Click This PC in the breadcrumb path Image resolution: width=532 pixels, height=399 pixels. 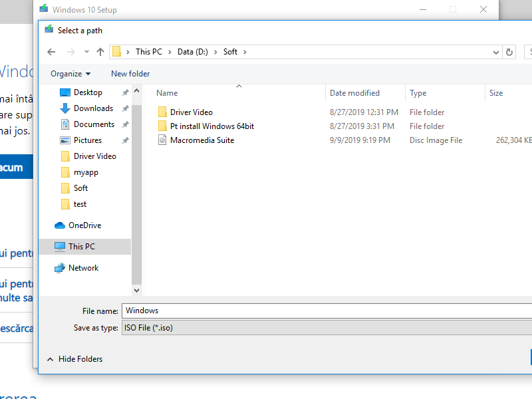click(x=148, y=51)
